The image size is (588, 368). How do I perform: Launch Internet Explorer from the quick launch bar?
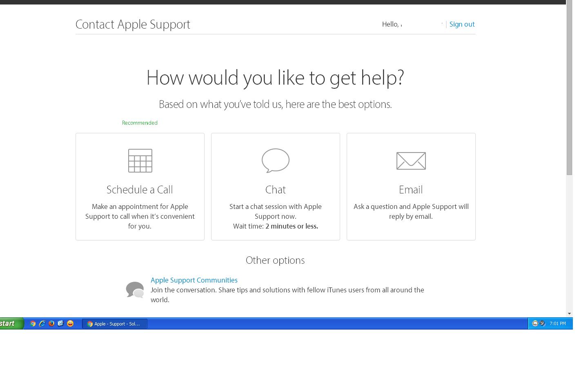(x=42, y=323)
